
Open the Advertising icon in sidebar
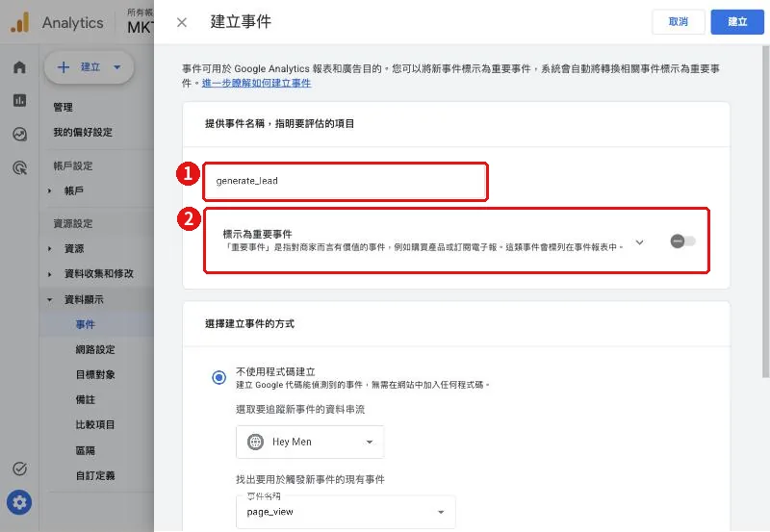tap(19, 167)
